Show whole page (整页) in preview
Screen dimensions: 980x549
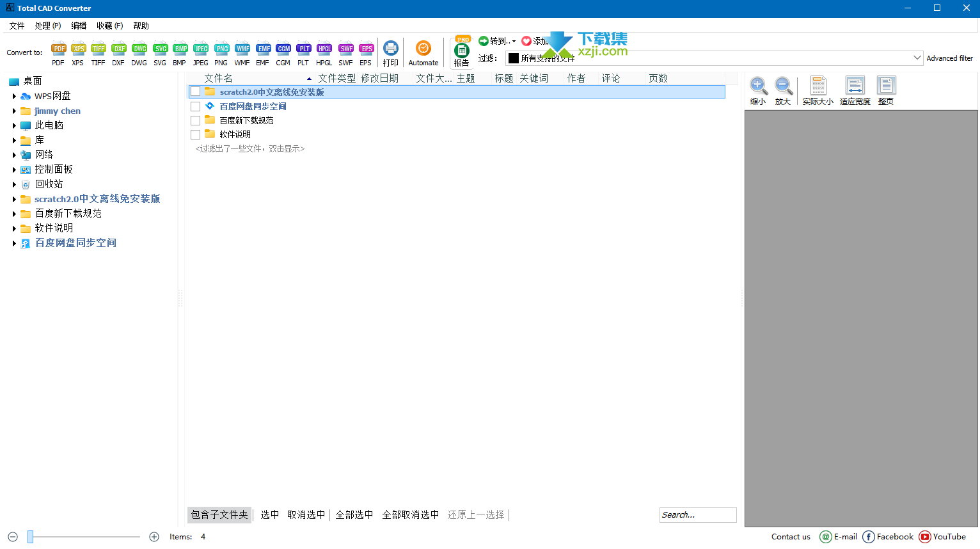886,91
